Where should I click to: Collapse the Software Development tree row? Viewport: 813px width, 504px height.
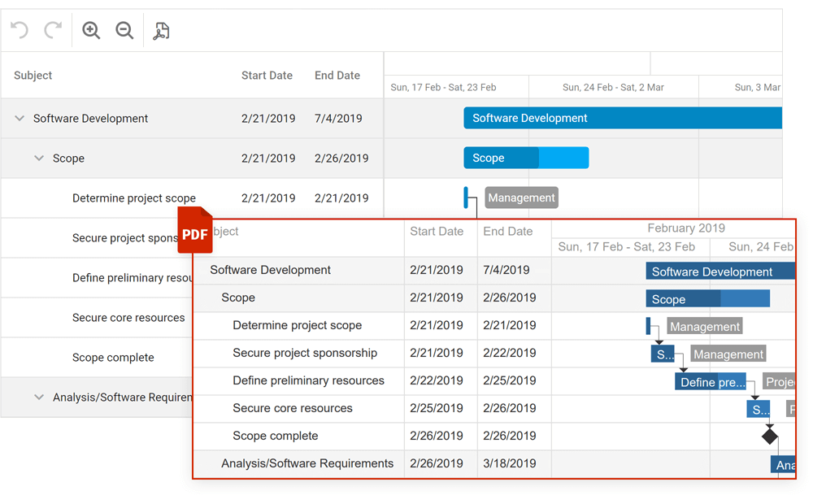(19, 118)
